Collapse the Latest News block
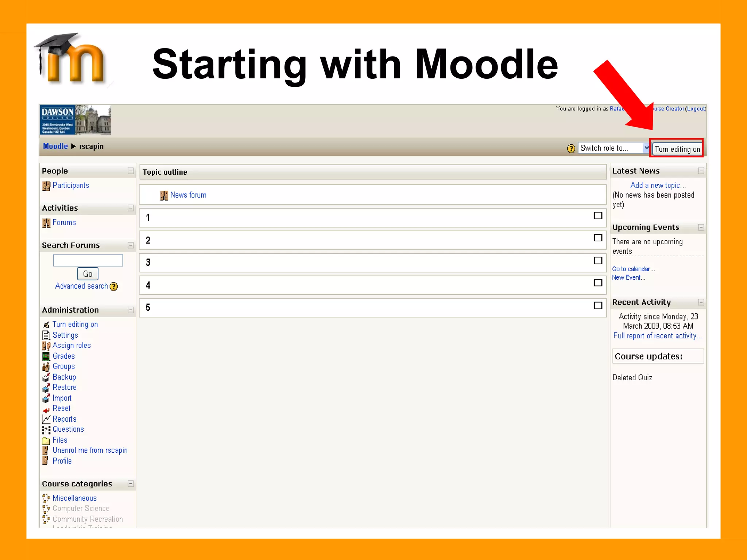The image size is (747, 560). pos(701,171)
